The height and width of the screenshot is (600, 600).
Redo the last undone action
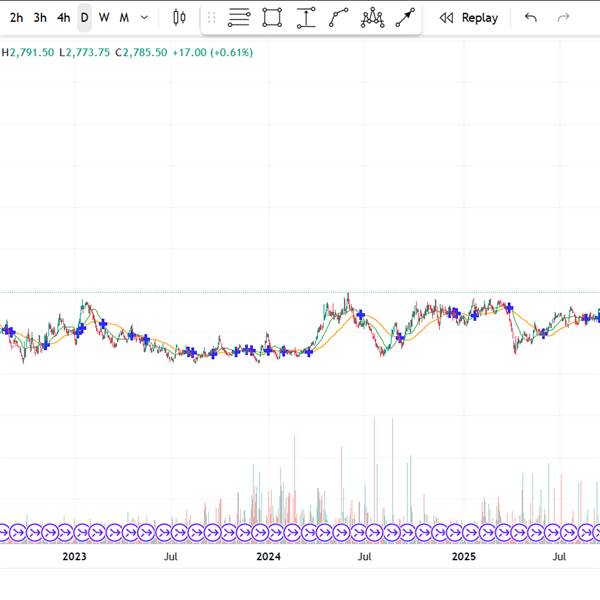(563, 18)
